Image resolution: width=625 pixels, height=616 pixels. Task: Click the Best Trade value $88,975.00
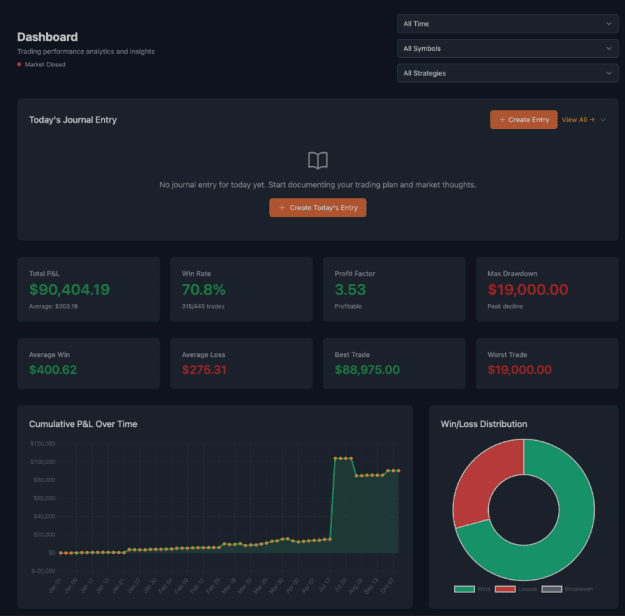367,370
